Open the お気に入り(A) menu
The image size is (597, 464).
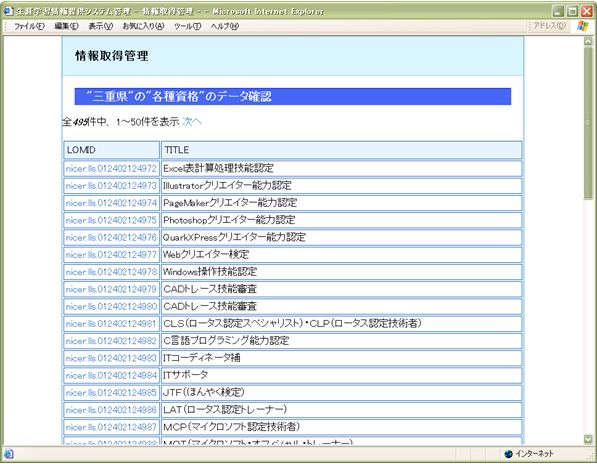[x=143, y=26]
